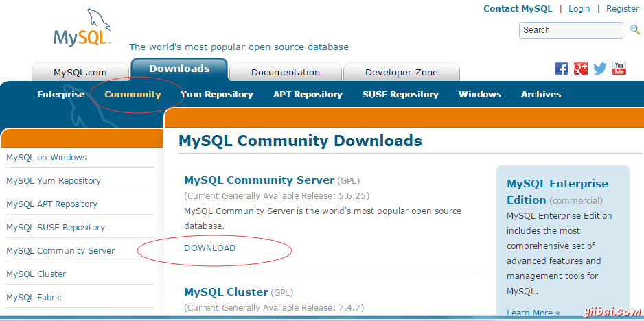
Task: Open the Facebook social icon
Action: (x=562, y=69)
